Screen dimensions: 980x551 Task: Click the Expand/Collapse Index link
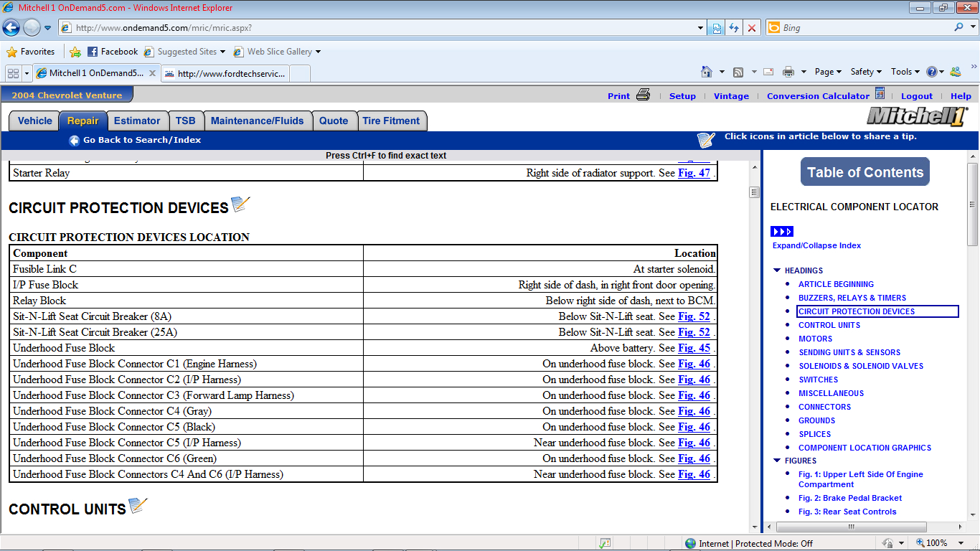816,245
